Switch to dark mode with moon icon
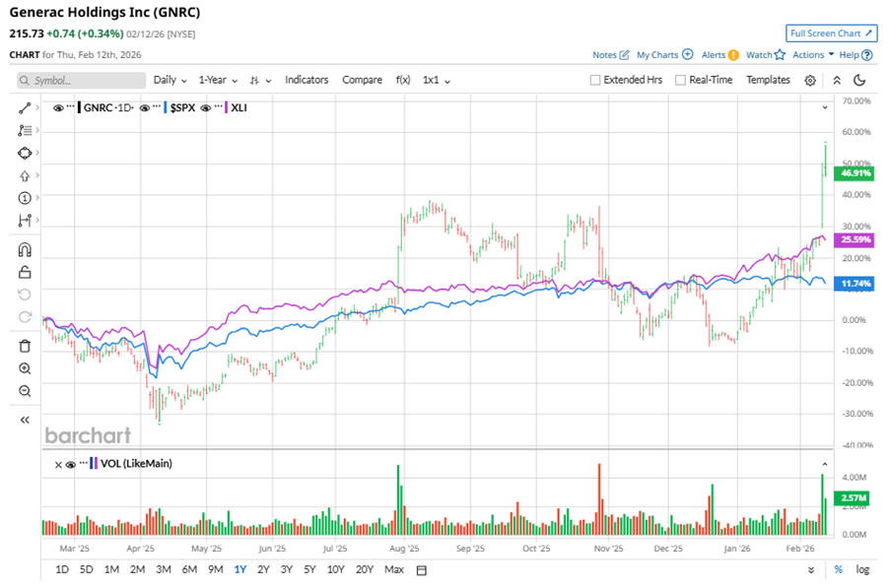Image resolution: width=889 pixels, height=588 pixels. pos(859,81)
